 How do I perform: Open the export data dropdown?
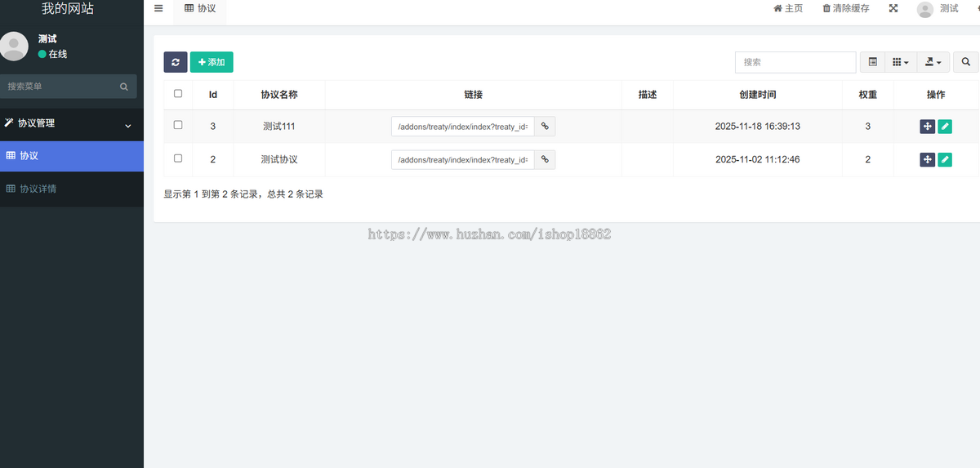tap(933, 62)
